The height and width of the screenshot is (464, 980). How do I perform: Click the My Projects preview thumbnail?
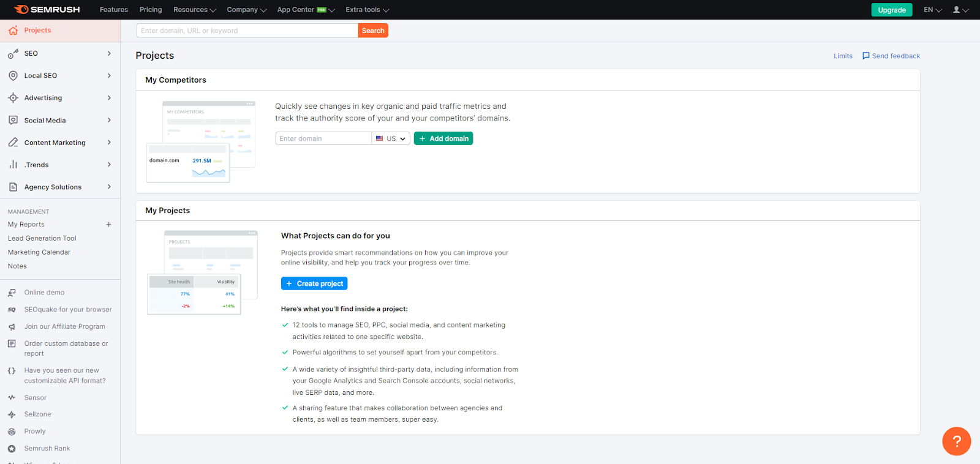tap(202, 272)
